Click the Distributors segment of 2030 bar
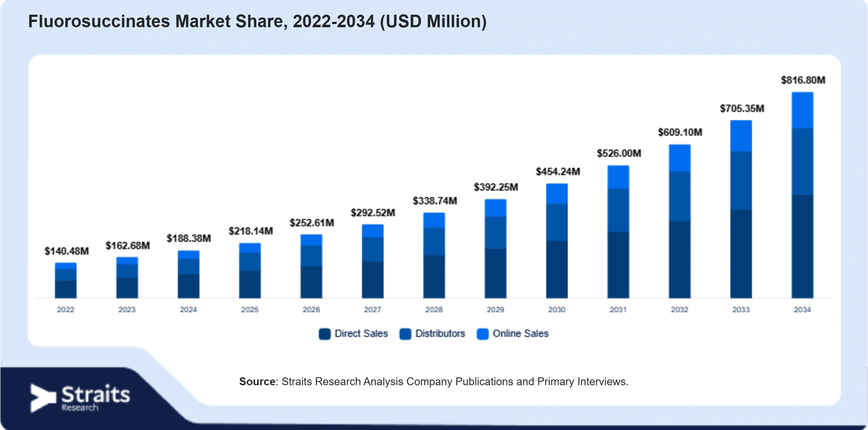868x430 pixels. 557,223
